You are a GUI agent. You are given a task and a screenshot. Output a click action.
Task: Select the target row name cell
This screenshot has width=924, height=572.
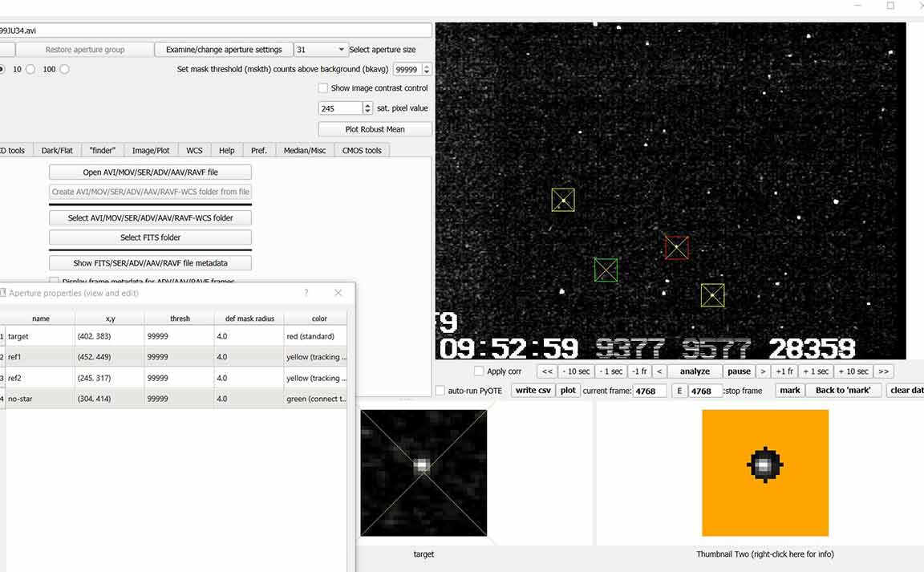(41, 336)
